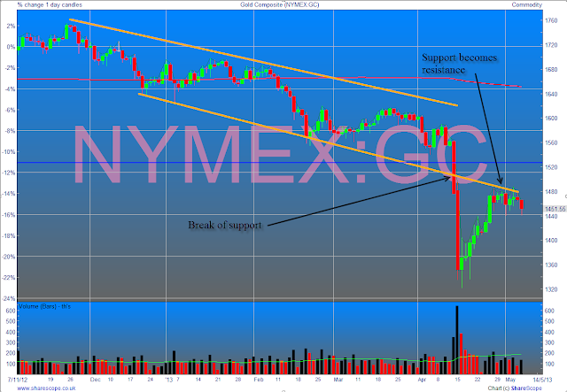
Task: Click the 7/11/12 start date label
Action: pyautogui.click(x=18, y=380)
